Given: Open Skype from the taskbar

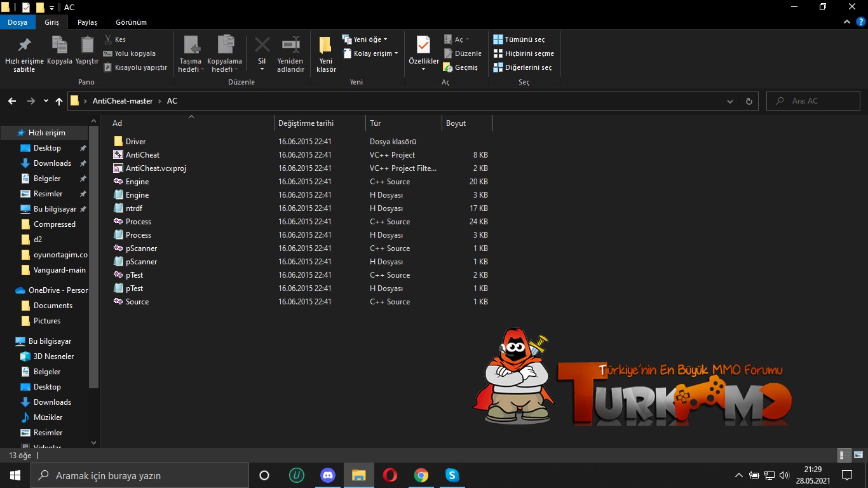Looking at the screenshot, I should point(452,475).
